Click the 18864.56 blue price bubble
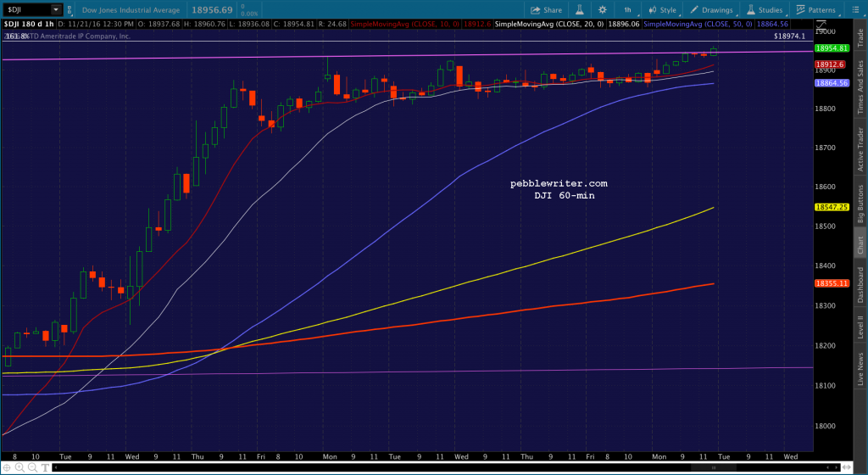868x475 pixels. [x=831, y=83]
